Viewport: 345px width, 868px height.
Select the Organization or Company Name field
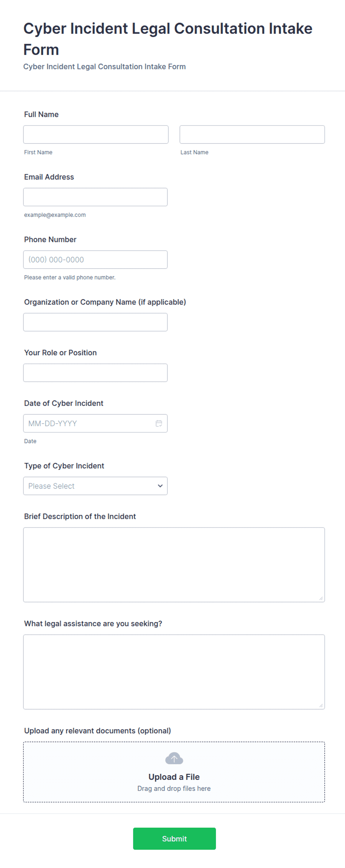(x=95, y=322)
